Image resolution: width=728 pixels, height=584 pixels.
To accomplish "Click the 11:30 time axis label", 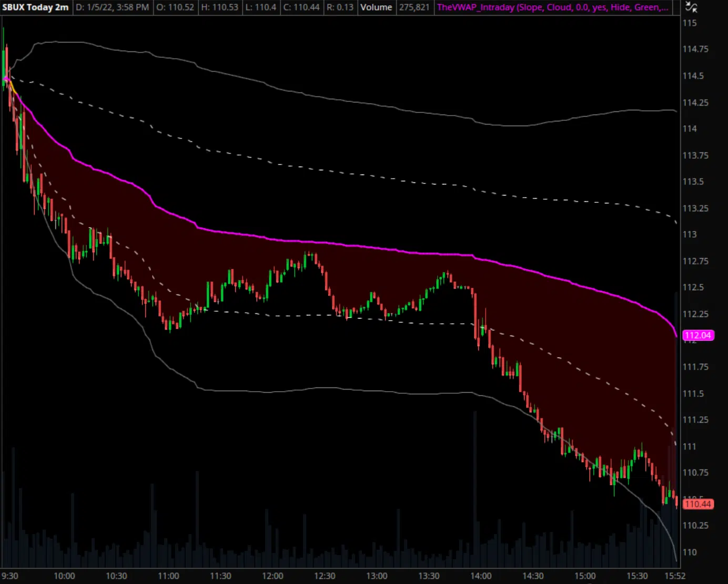I will pos(220,576).
